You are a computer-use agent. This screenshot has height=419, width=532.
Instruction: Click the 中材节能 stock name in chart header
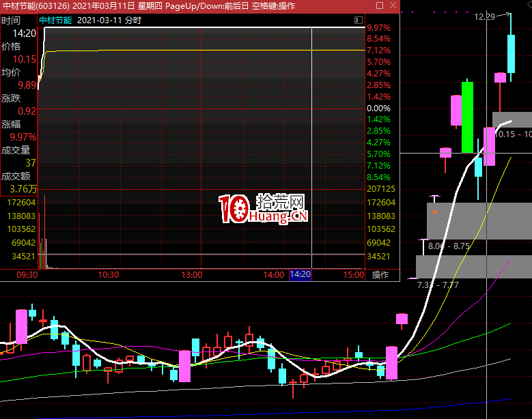pos(55,20)
